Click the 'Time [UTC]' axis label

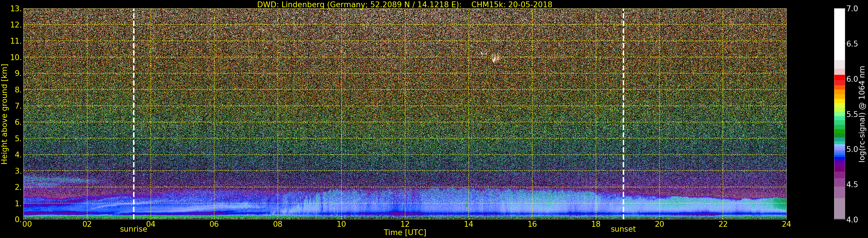coord(405,233)
